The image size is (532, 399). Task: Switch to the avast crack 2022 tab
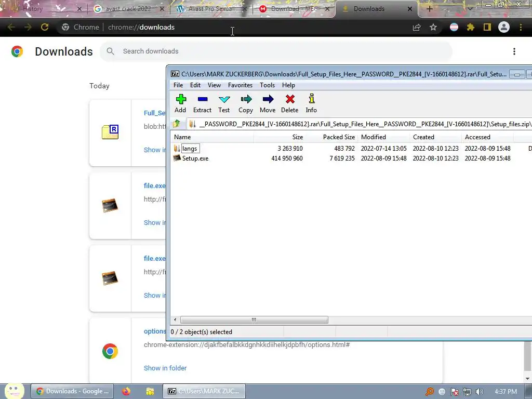coord(128,9)
